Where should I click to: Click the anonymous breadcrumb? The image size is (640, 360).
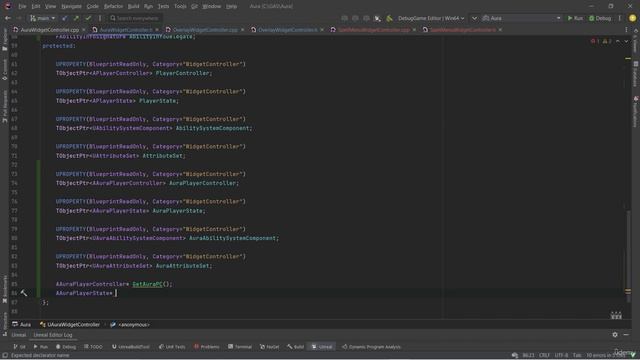tap(130, 325)
